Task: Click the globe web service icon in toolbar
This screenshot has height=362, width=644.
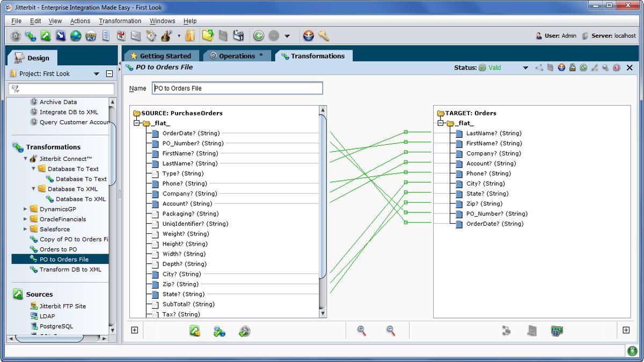Action: [76, 36]
